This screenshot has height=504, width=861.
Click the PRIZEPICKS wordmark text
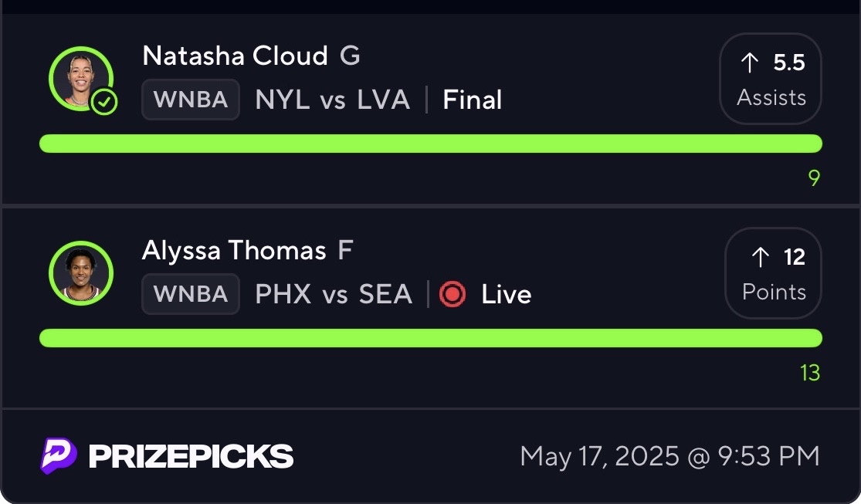pos(191,456)
